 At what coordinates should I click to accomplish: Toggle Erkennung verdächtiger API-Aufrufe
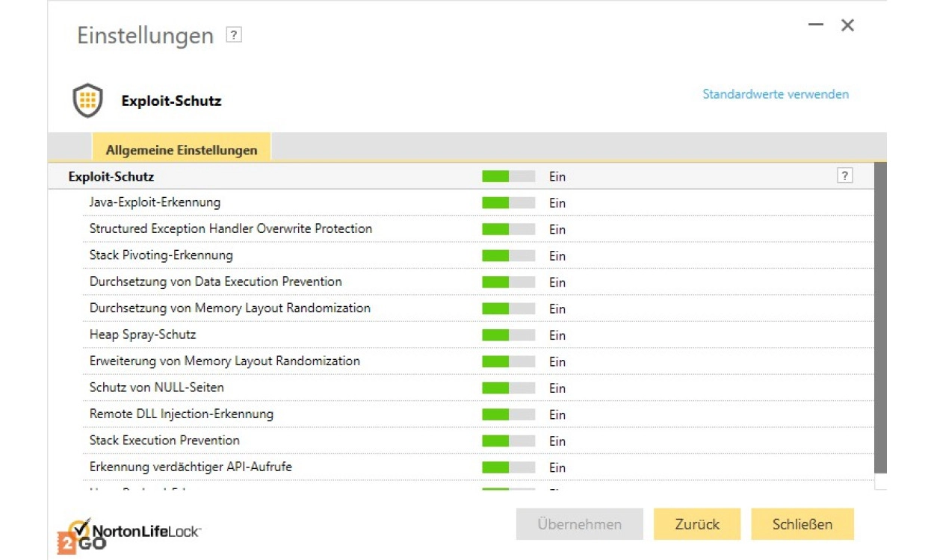pyautogui.click(x=508, y=467)
